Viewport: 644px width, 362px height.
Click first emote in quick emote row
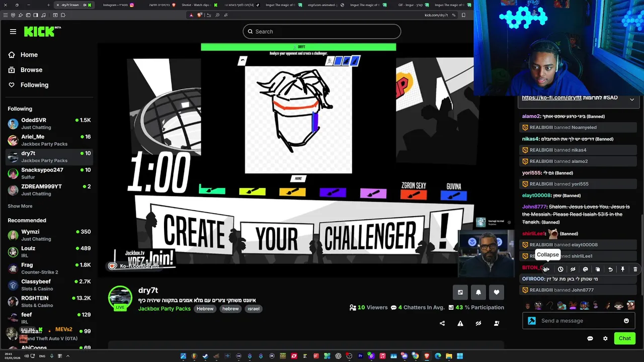point(527,306)
